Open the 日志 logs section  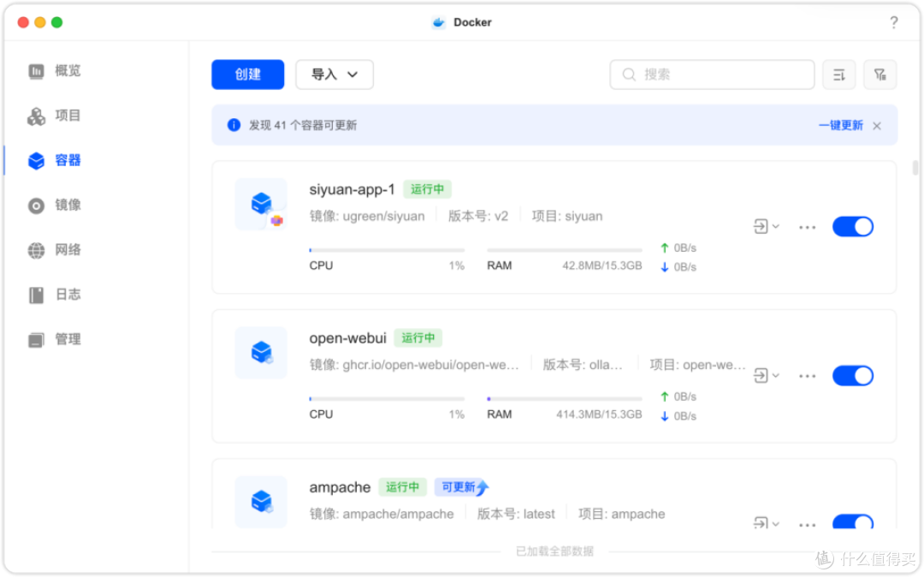point(54,295)
